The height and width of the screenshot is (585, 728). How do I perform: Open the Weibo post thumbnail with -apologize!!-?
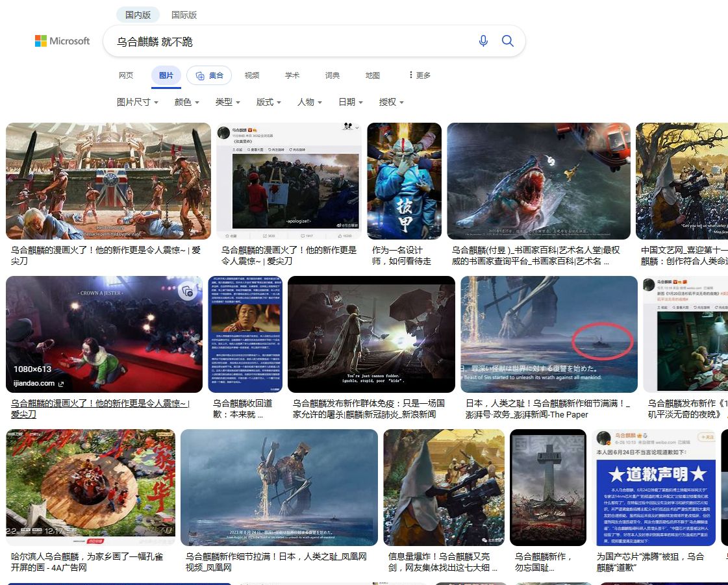(x=289, y=181)
